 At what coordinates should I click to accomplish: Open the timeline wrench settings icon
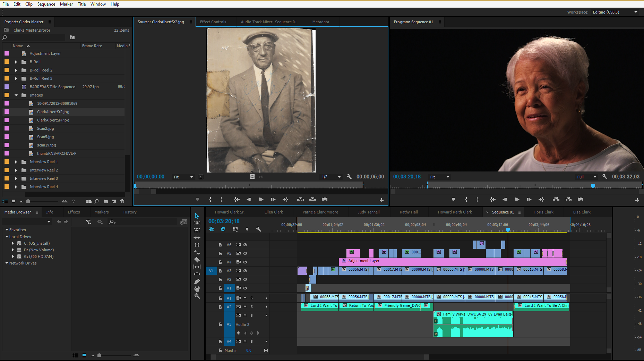pyautogui.click(x=259, y=229)
